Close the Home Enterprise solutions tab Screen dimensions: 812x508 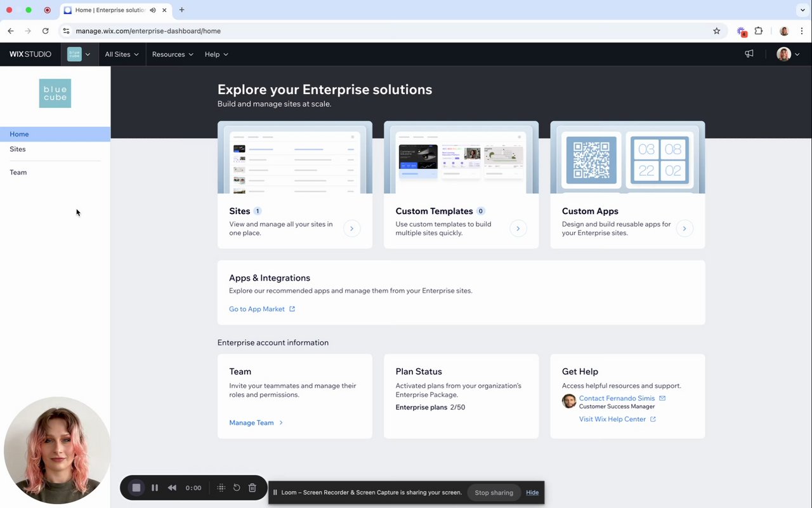coord(165,10)
